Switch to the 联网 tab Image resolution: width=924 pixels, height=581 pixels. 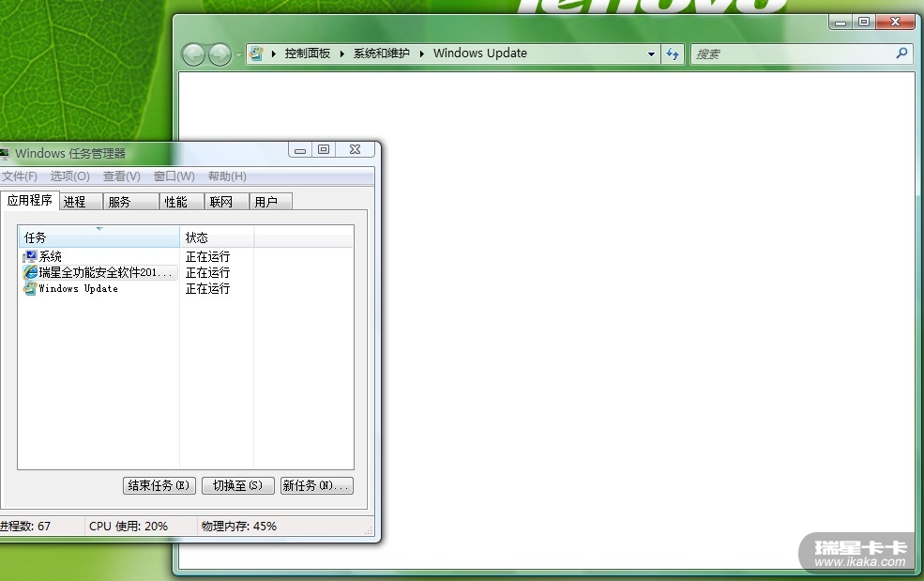pos(227,202)
